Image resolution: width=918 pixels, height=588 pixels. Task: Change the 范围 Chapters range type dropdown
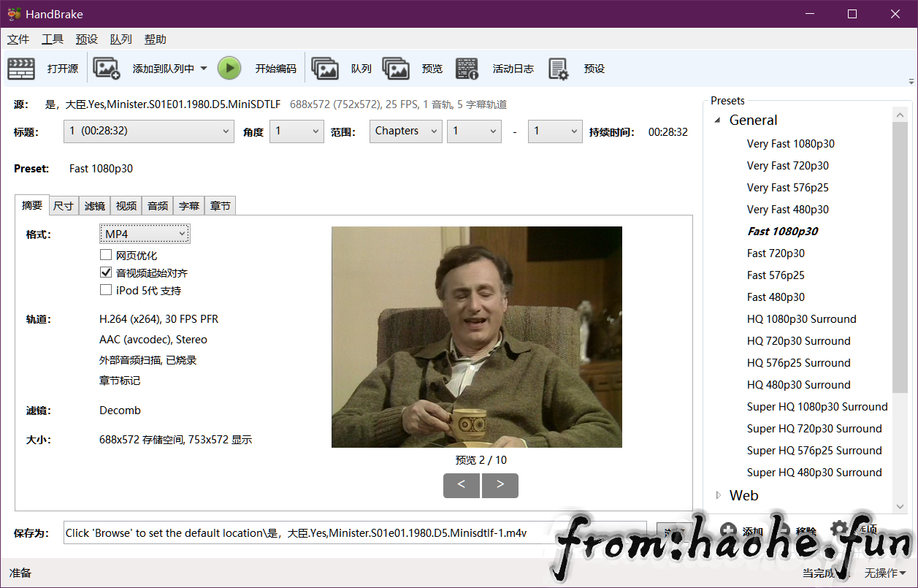tap(405, 131)
